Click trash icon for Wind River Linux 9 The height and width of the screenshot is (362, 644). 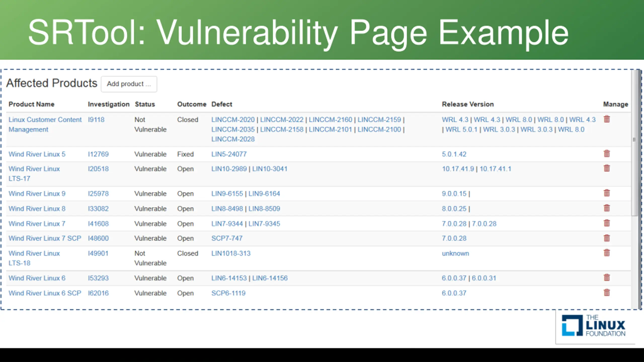[607, 193]
